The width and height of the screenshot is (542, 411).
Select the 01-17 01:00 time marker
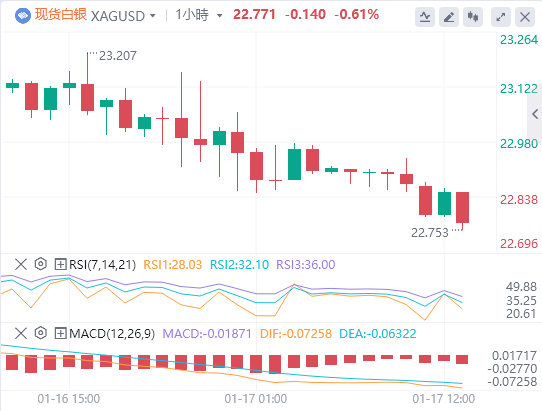click(x=256, y=399)
